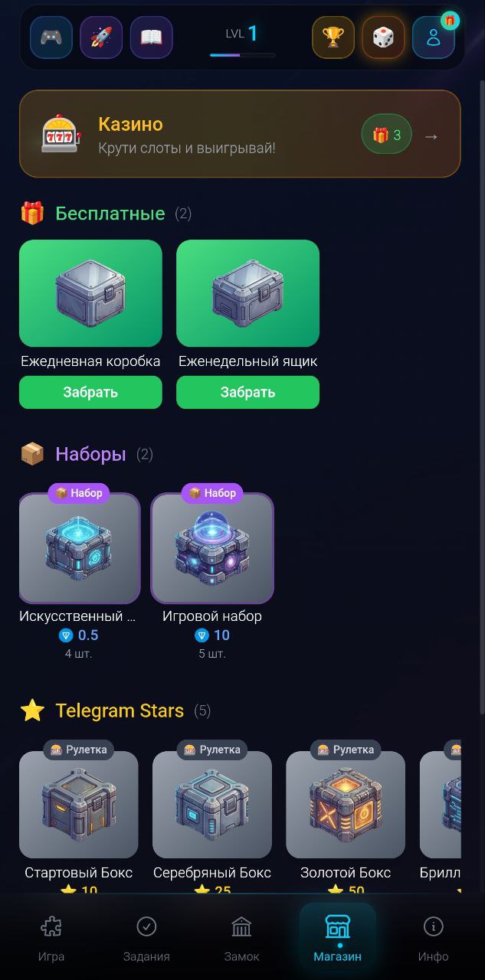Claim Еженедельный ящик with Забрать button
The height and width of the screenshot is (980, 485).
click(247, 392)
